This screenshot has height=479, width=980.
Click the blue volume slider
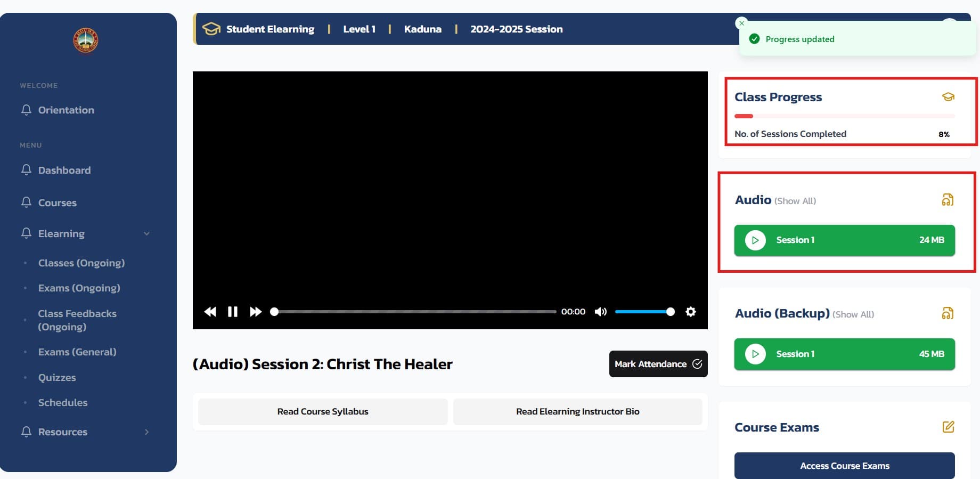click(642, 312)
